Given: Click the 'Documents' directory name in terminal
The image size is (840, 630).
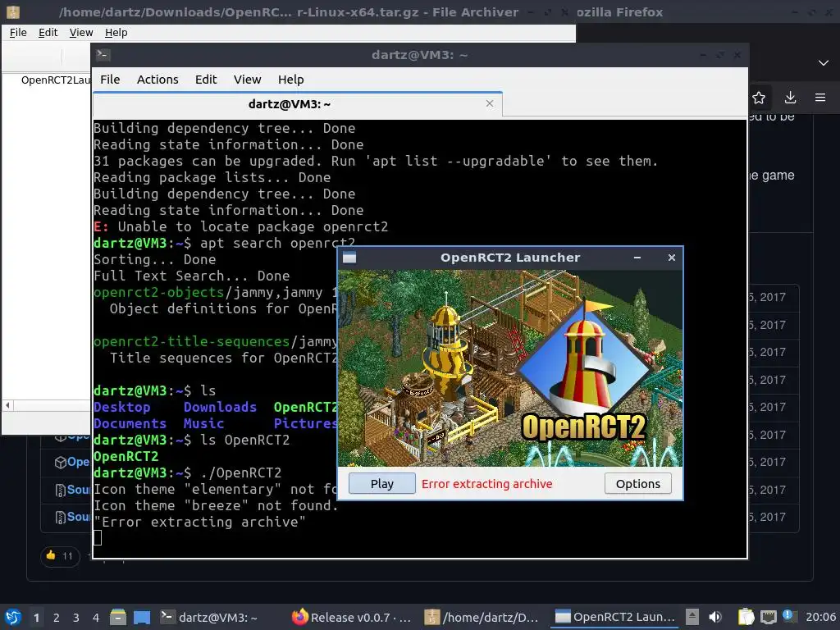Looking at the screenshot, I should tap(130, 424).
